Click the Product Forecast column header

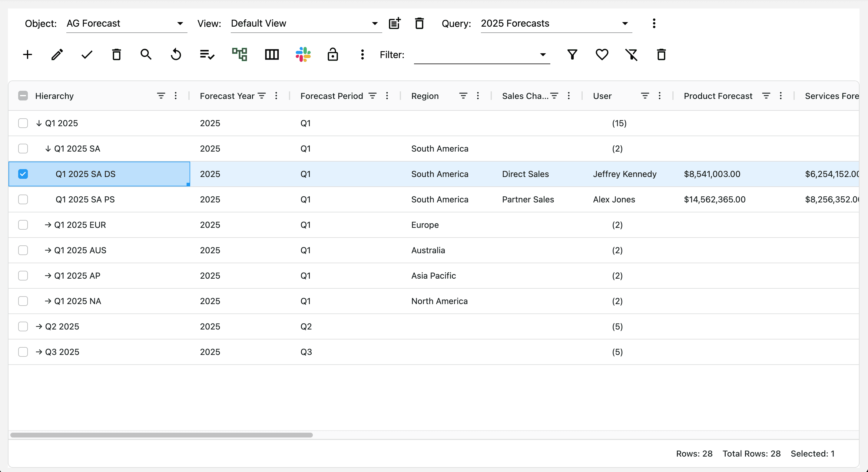[x=718, y=96]
